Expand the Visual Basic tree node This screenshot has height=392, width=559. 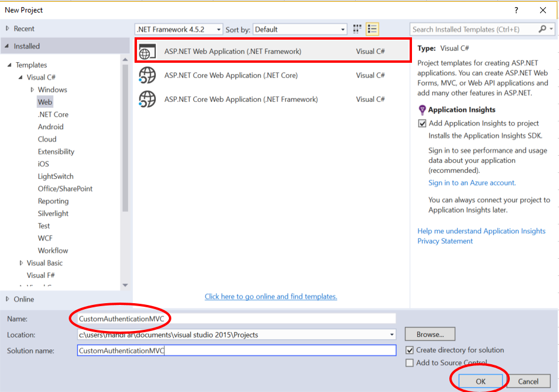coord(21,263)
